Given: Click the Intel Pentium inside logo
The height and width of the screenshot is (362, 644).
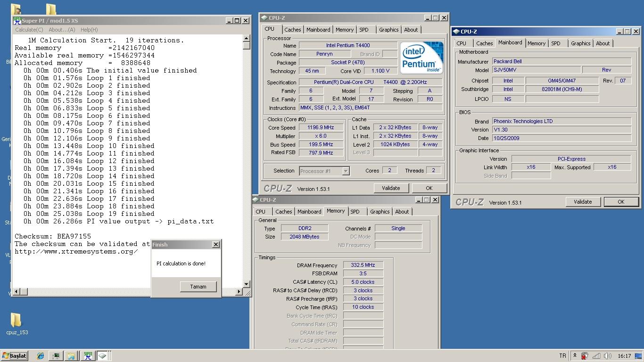Looking at the screenshot, I should click(421, 58).
